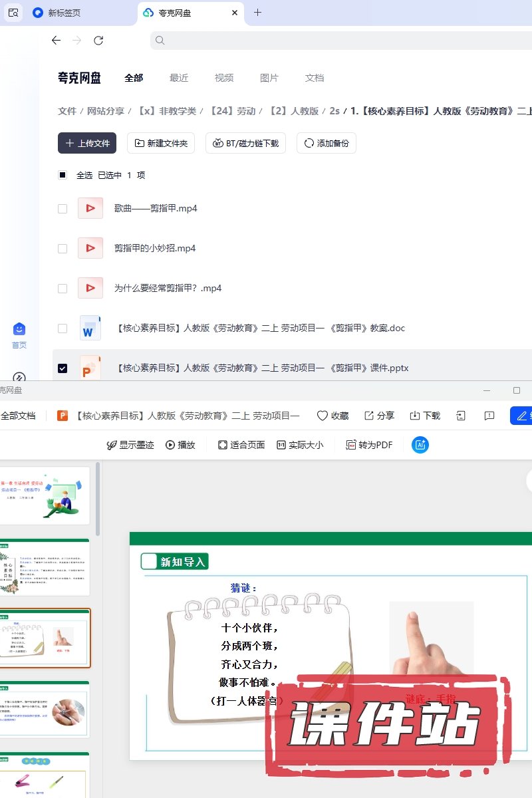532x798 pixels.
Task: Click 转为PDF convert icon
Action: (x=351, y=445)
